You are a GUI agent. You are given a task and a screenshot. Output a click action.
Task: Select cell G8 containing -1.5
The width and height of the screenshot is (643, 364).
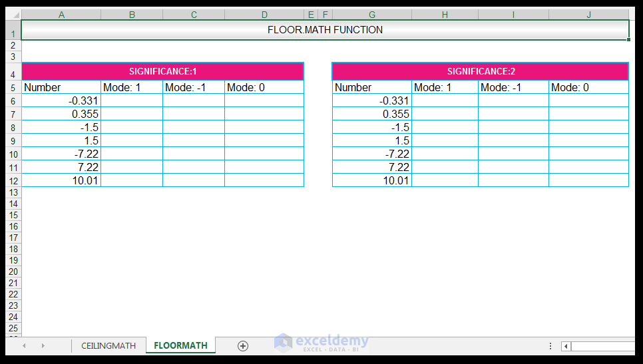click(372, 127)
